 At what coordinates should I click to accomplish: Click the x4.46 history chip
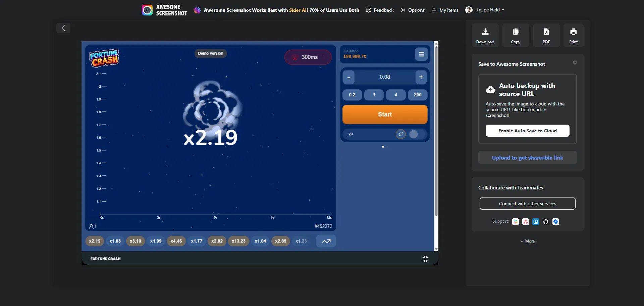click(176, 241)
